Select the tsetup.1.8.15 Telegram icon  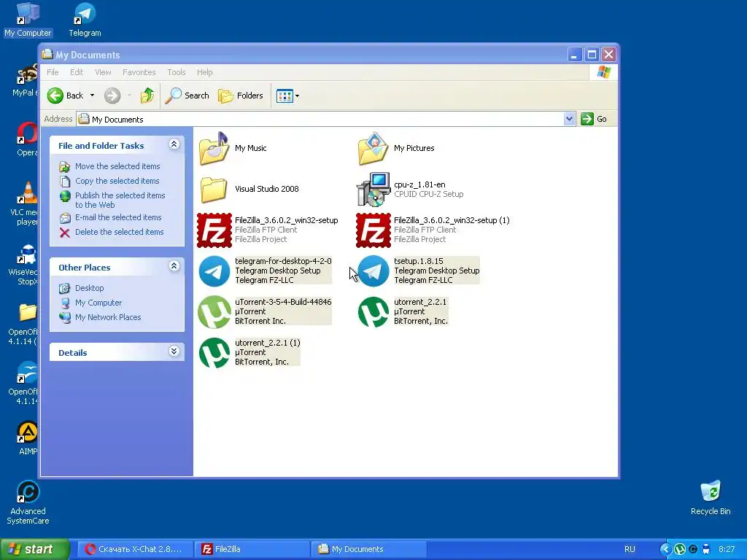(x=373, y=271)
